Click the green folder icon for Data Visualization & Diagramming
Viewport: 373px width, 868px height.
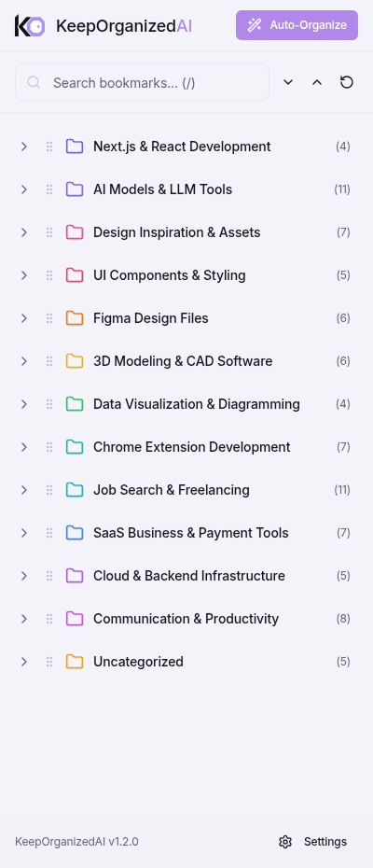pos(75,404)
